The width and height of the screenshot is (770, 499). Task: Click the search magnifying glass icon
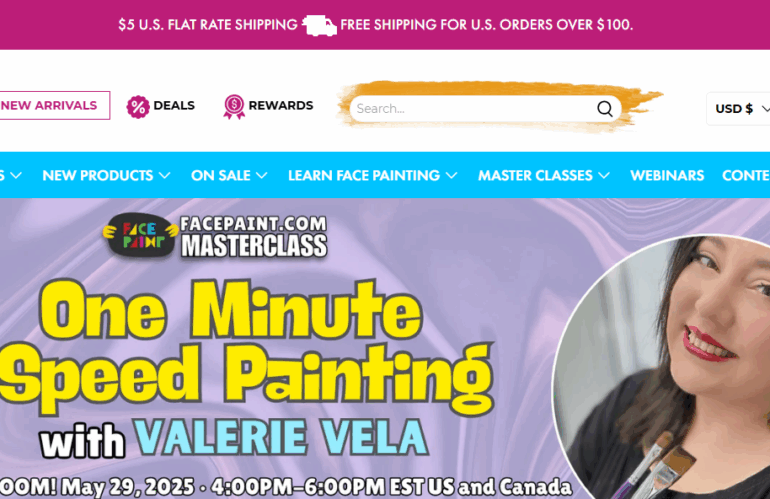click(x=605, y=109)
